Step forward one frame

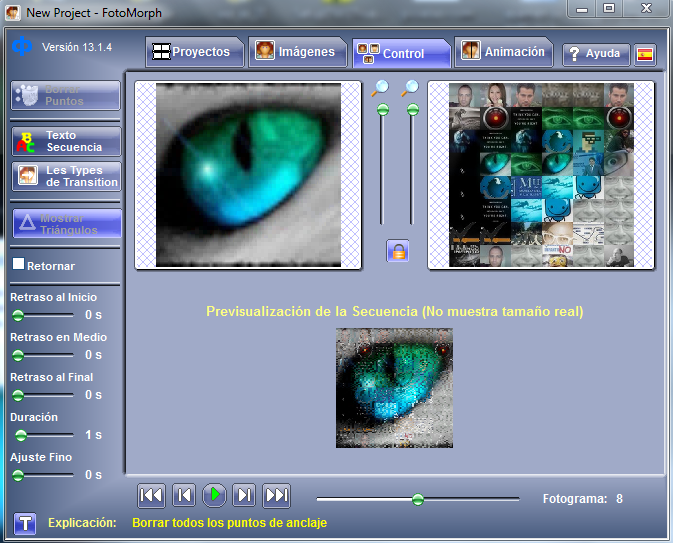(x=245, y=495)
